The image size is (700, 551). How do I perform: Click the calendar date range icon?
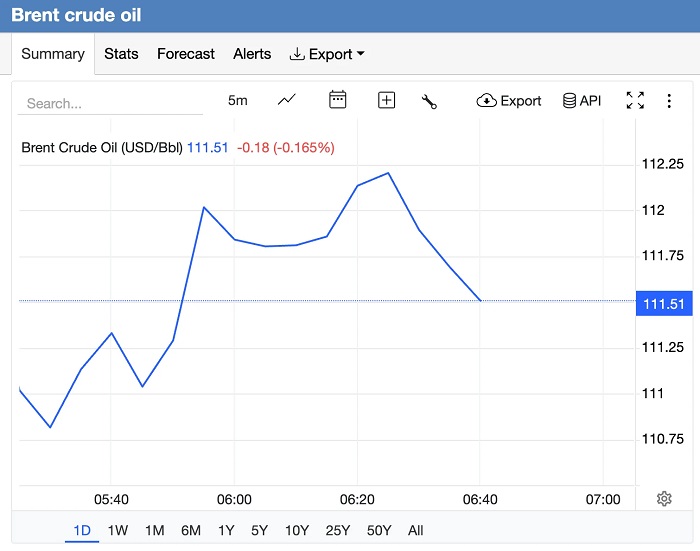click(x=338, y=100)
